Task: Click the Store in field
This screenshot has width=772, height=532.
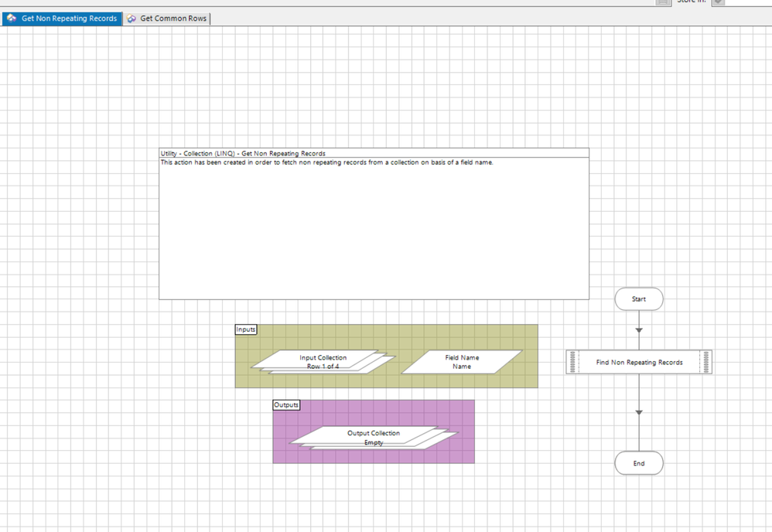Action: click(x=746, y=2)
